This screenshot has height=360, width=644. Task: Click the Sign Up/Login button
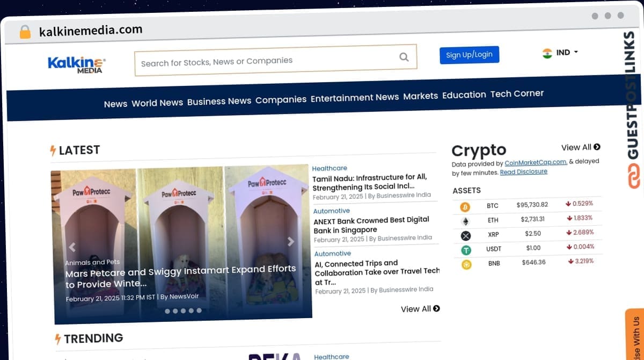[x=470, y=55]
